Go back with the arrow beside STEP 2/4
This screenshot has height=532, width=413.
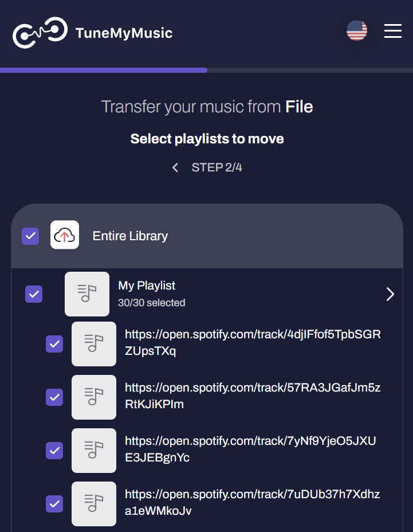175,167
